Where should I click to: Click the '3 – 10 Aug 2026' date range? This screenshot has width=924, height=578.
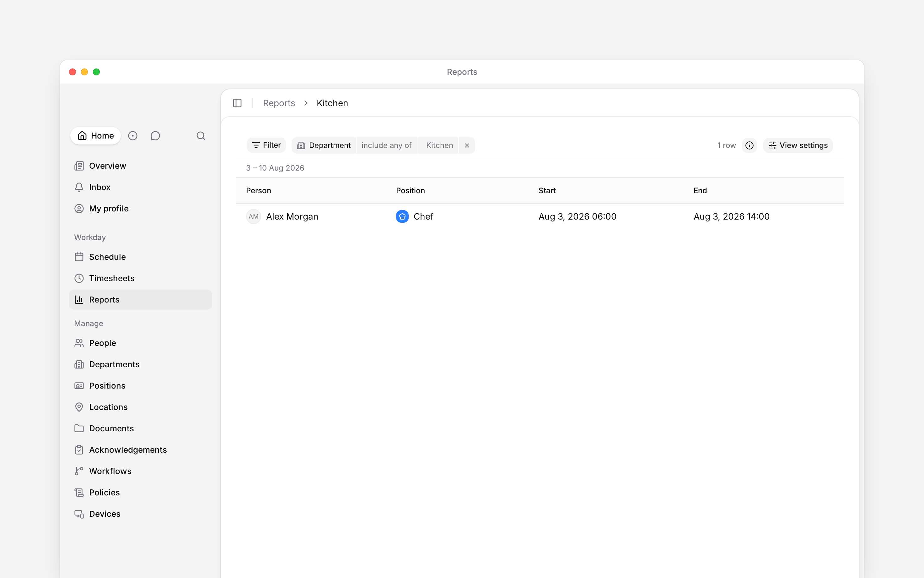275,168
